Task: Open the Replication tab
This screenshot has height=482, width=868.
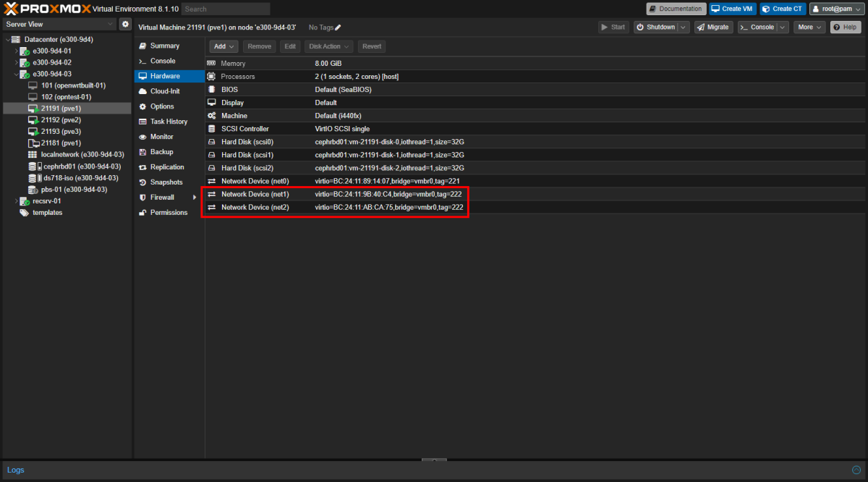Action: (x=169, y=167)
